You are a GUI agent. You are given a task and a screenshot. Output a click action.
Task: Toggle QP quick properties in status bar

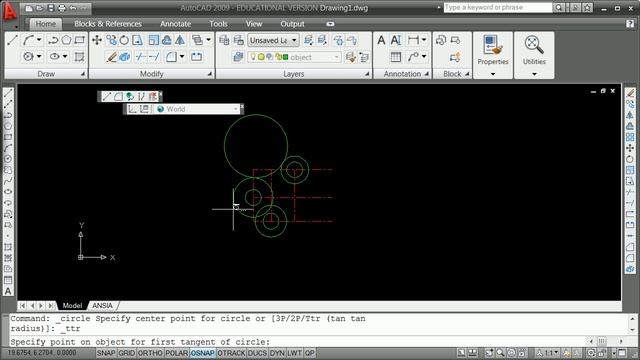pyautogui.click(x=310, y=353)
